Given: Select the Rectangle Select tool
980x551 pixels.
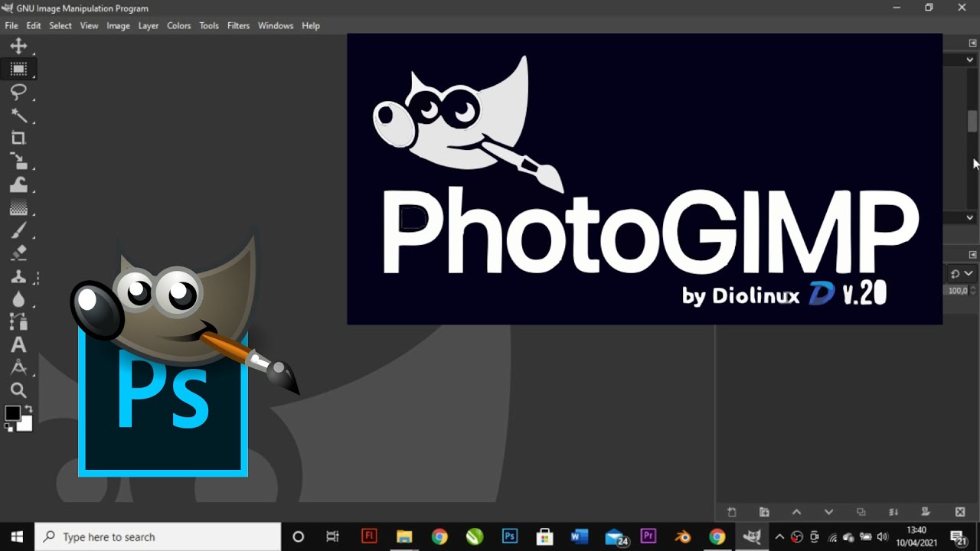Looking at the screenshot, I should [18, 69].
